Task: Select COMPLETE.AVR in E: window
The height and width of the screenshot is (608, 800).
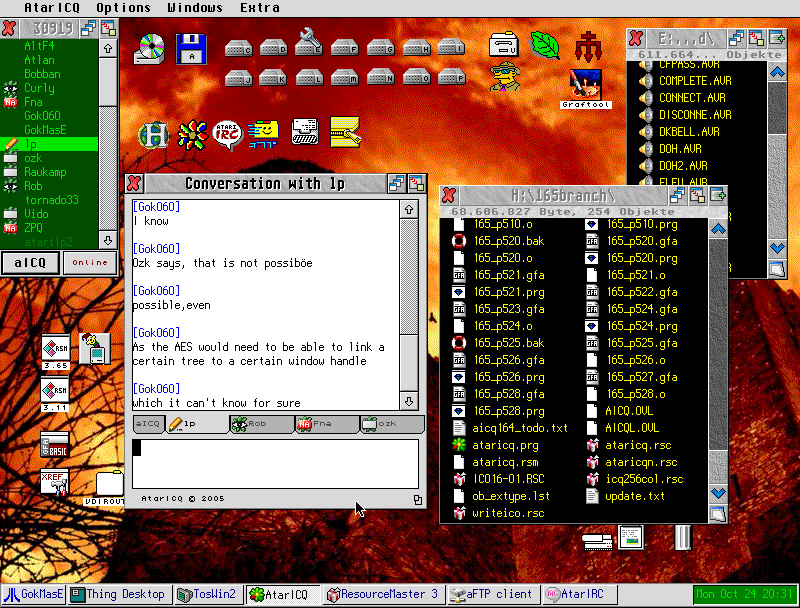Action: click(x=685, y=81)
